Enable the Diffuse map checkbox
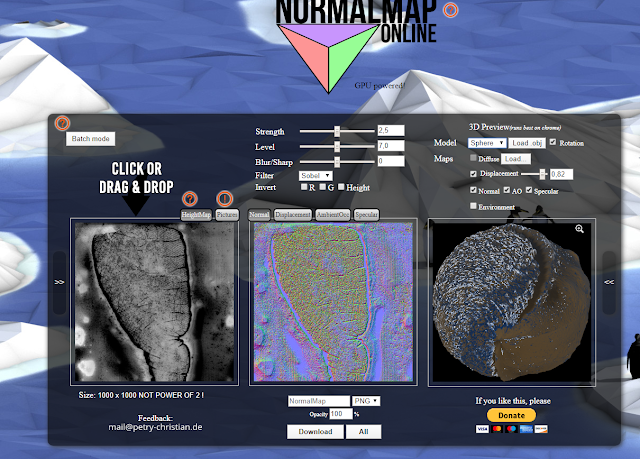The height and width of the screenshot is (459, 640). tap(473, 158)
